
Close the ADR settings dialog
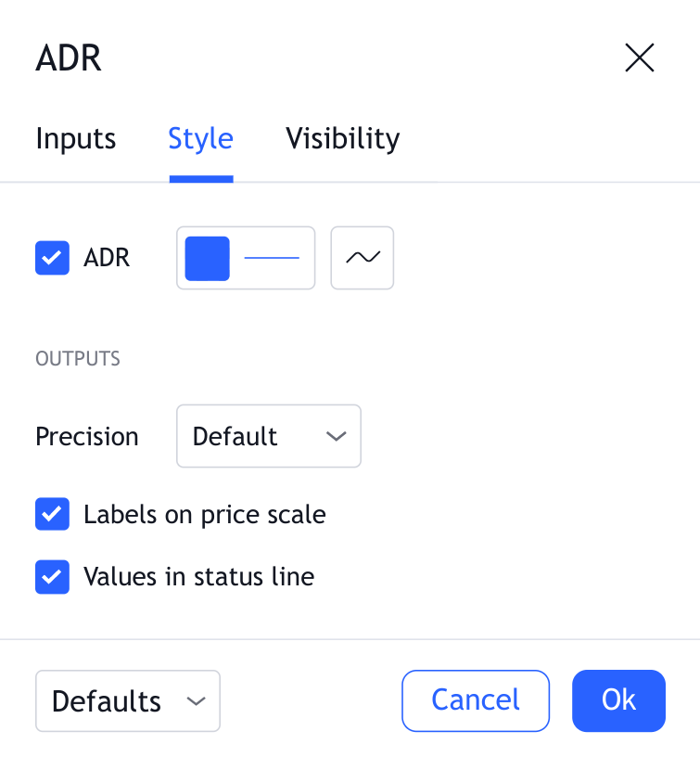pyautogui.click(x=640, y=58)
